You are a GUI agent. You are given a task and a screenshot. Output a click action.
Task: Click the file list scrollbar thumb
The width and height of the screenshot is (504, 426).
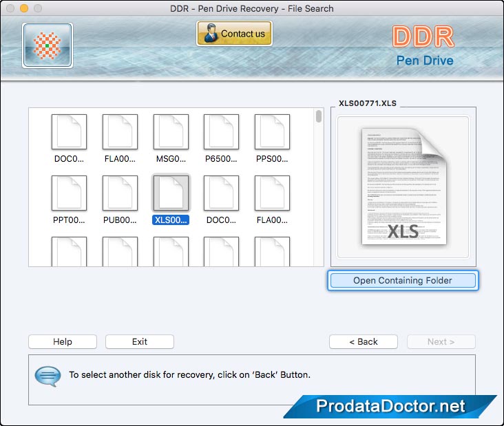(x=319, y=116)
